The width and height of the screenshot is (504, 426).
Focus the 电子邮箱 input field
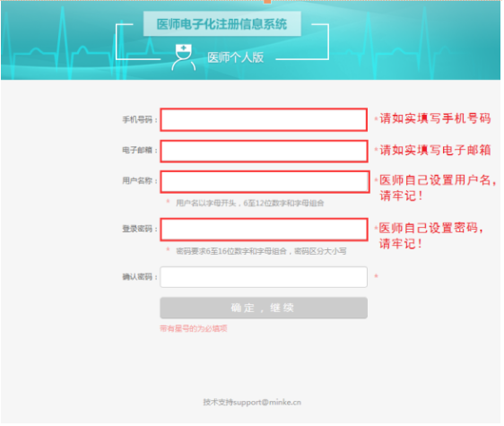tap(264, 151)
